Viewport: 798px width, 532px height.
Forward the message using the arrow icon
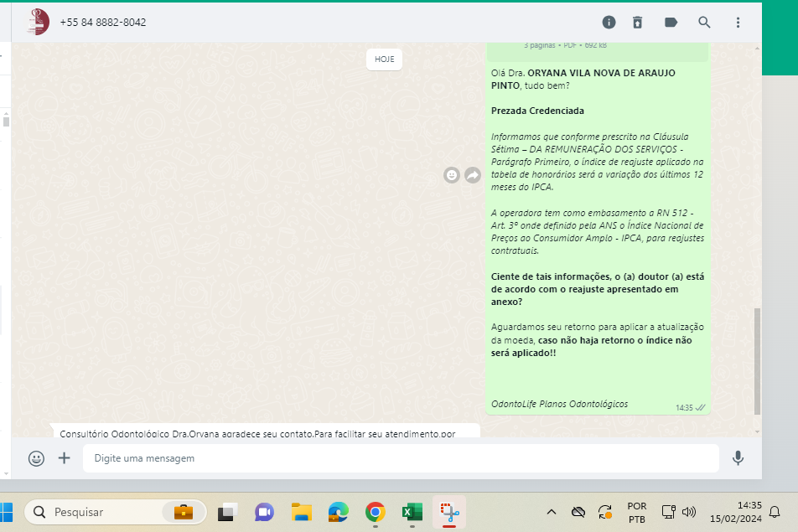point(473,175)
